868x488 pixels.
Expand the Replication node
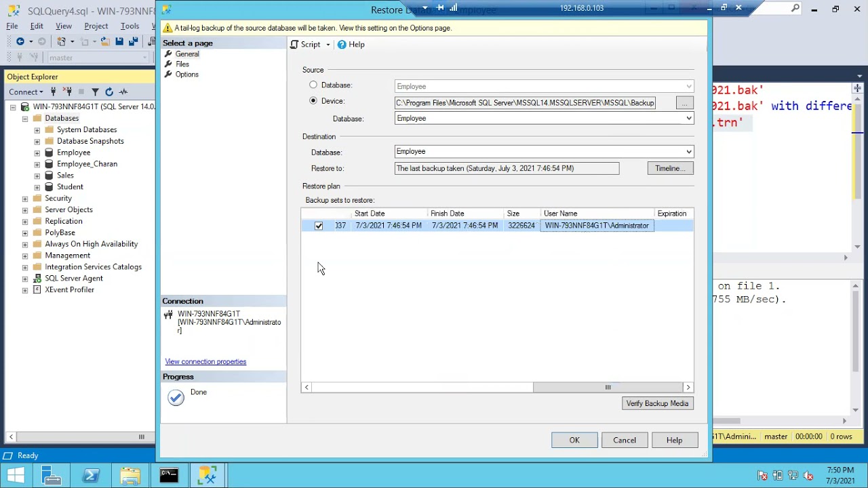click(x=25, y=222)
